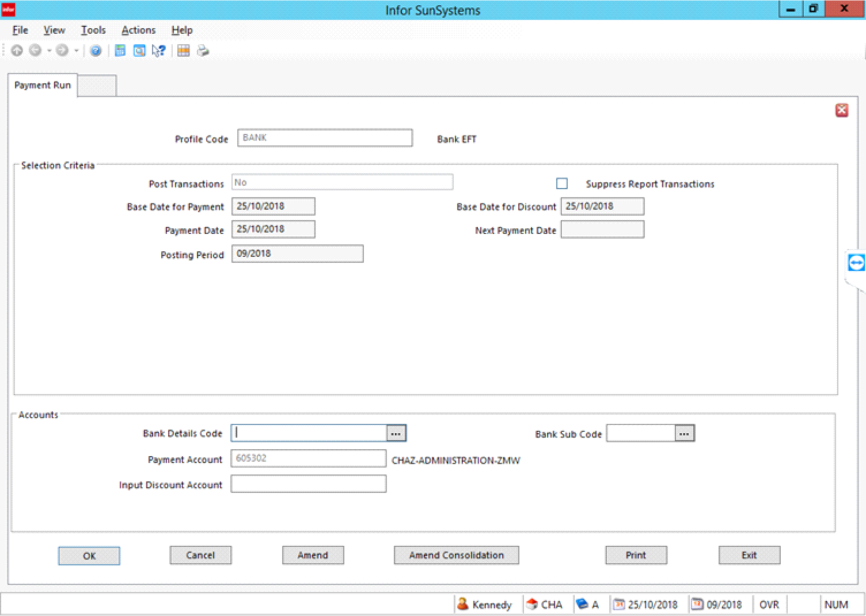
Task: Activate the What's This pointer help icon
Action: pos(158,51)
